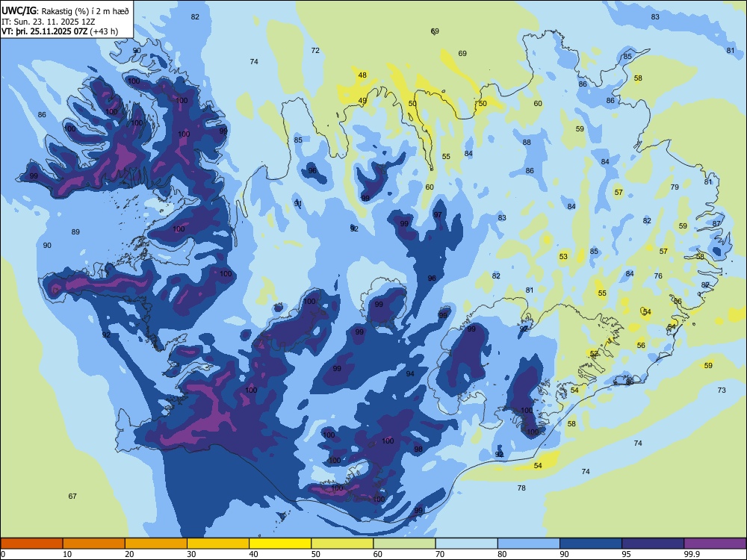Click the map value '53'
Viewport: 747px width, 560px height.
coord(563,256)
